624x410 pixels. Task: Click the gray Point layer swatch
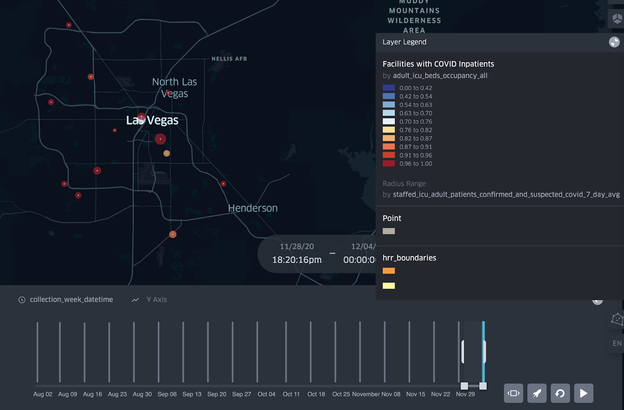(x=388, y=231)
